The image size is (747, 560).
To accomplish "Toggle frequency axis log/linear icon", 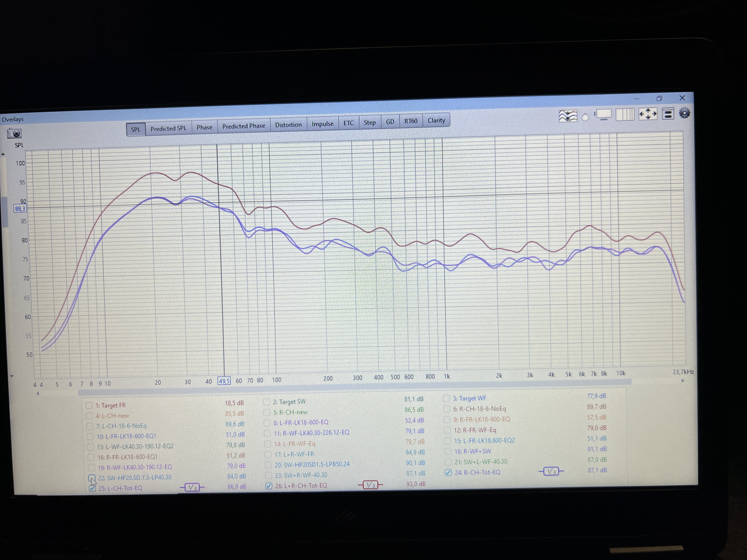I will pyautogui.click(x=625, y=114).
